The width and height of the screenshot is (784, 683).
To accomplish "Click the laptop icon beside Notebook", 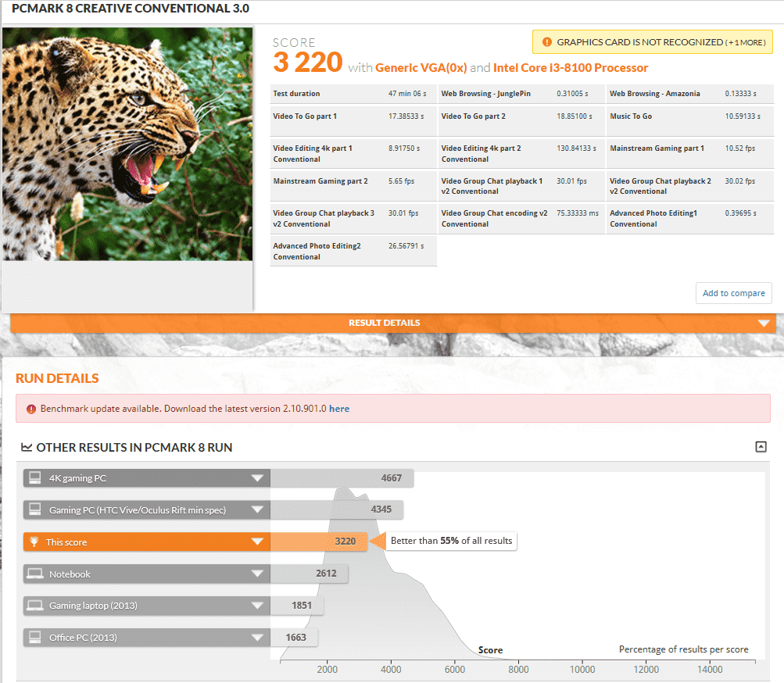I will (x=34, y=574).
